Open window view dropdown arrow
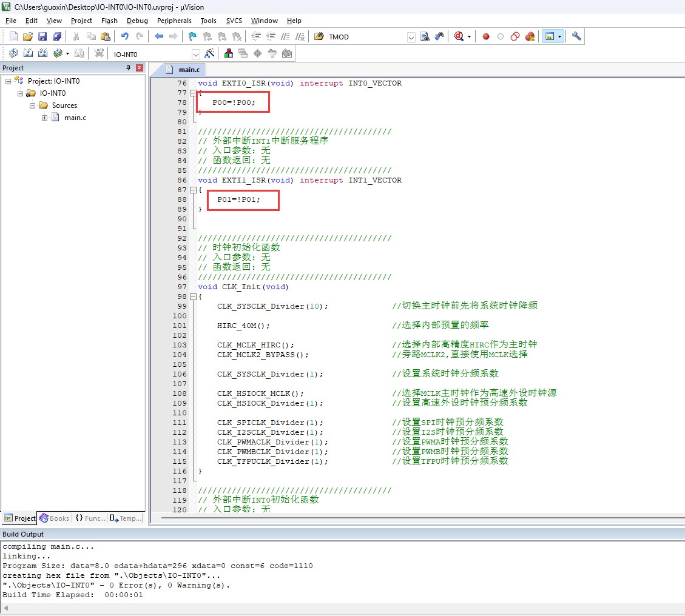The width and height of the screenshot is (685, 616). [560, 36]
